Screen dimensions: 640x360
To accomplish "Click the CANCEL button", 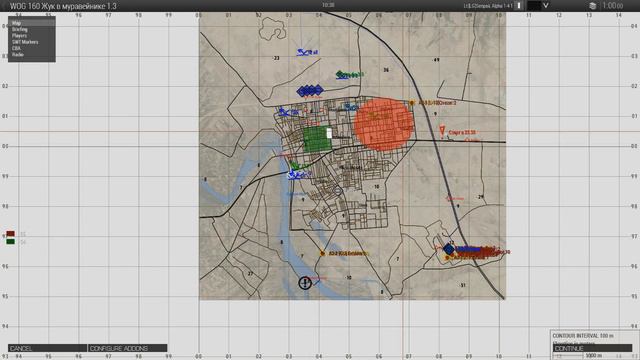I will pyautogui.click(x=47, y=348).
